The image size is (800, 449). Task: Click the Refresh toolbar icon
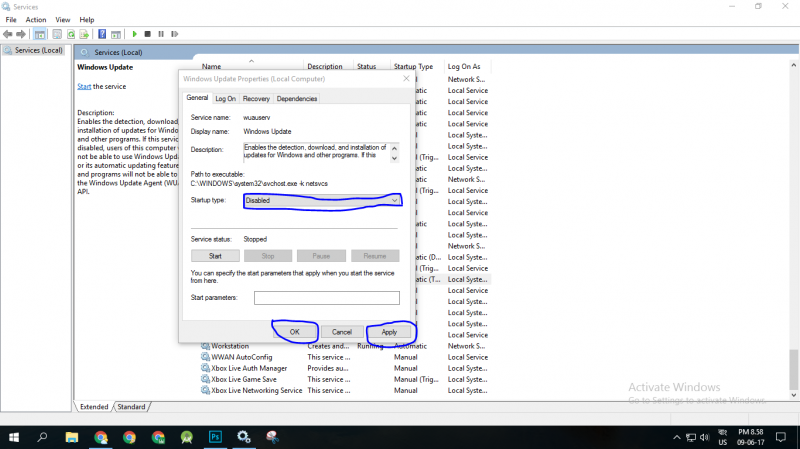(71, 34)
